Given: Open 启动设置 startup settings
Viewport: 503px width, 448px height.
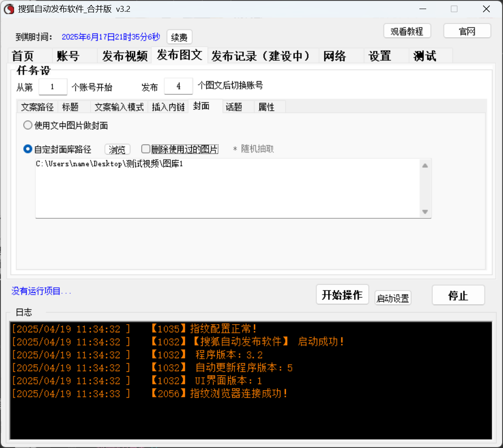Looking at the screenshot, I should [x=393, y=298].
